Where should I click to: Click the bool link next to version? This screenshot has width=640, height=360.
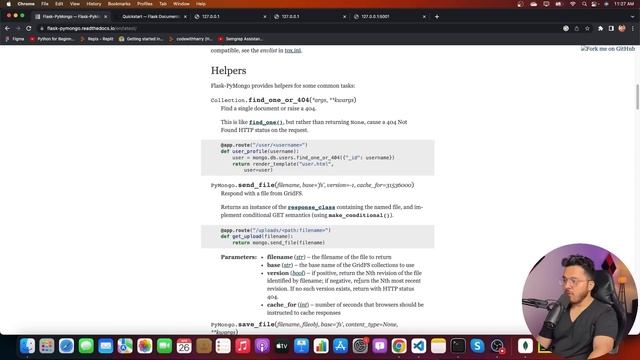(298, 273)
